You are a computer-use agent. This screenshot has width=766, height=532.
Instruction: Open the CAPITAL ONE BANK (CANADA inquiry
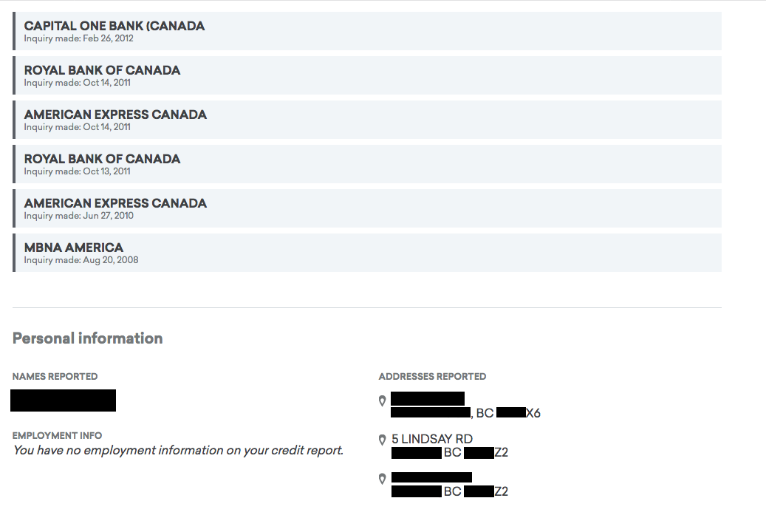tap(367, 31)
